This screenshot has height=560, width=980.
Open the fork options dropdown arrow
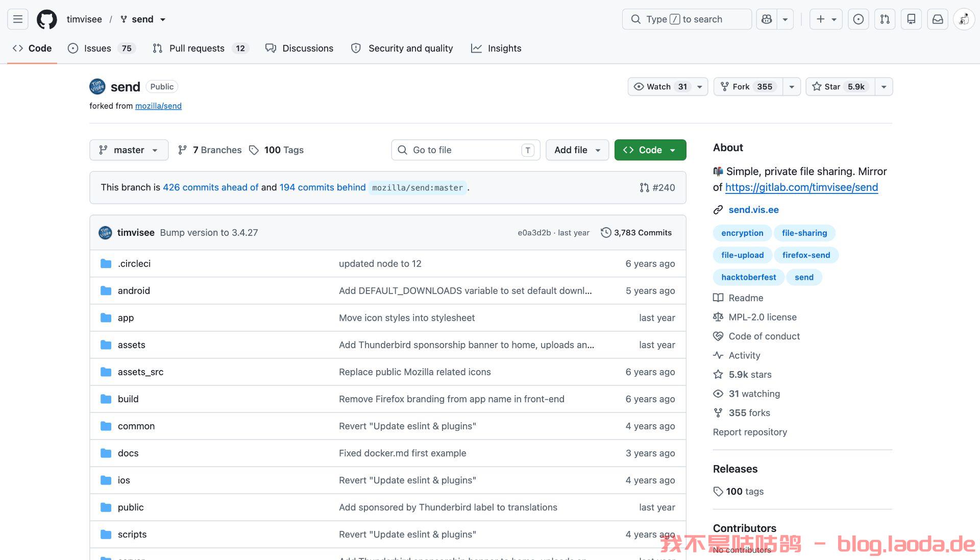(x=792, y=87)
